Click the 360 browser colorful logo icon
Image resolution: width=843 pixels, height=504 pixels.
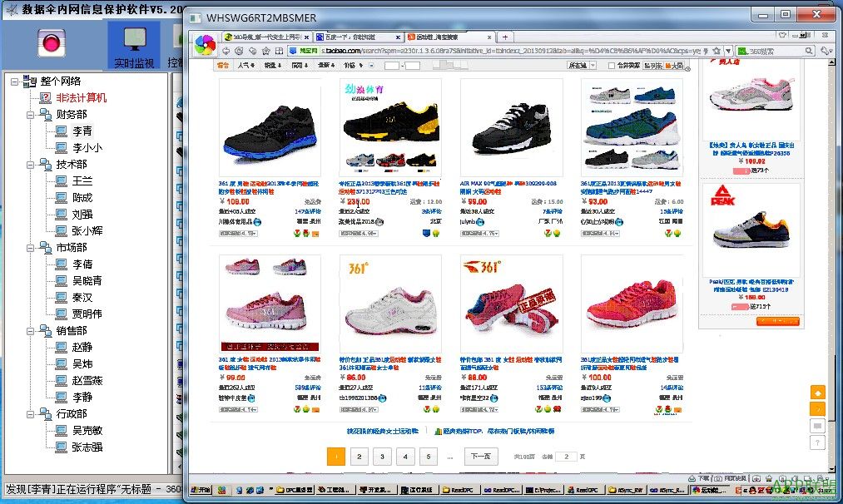pos(205,45)
